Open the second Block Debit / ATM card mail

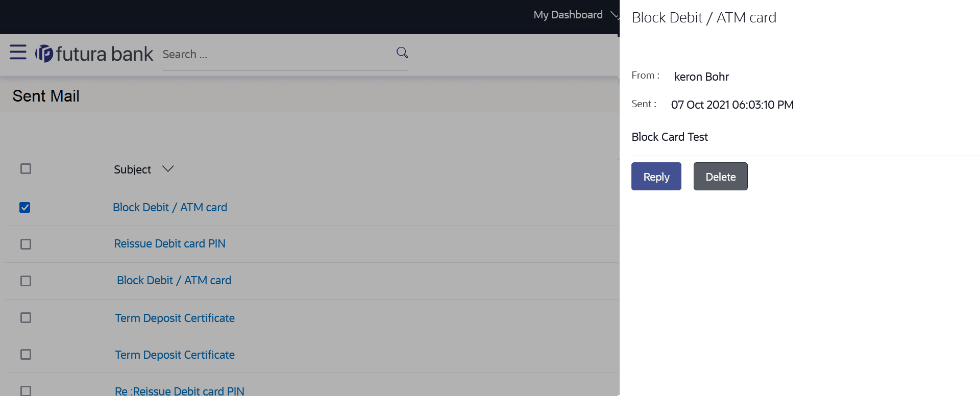[174, 280]
